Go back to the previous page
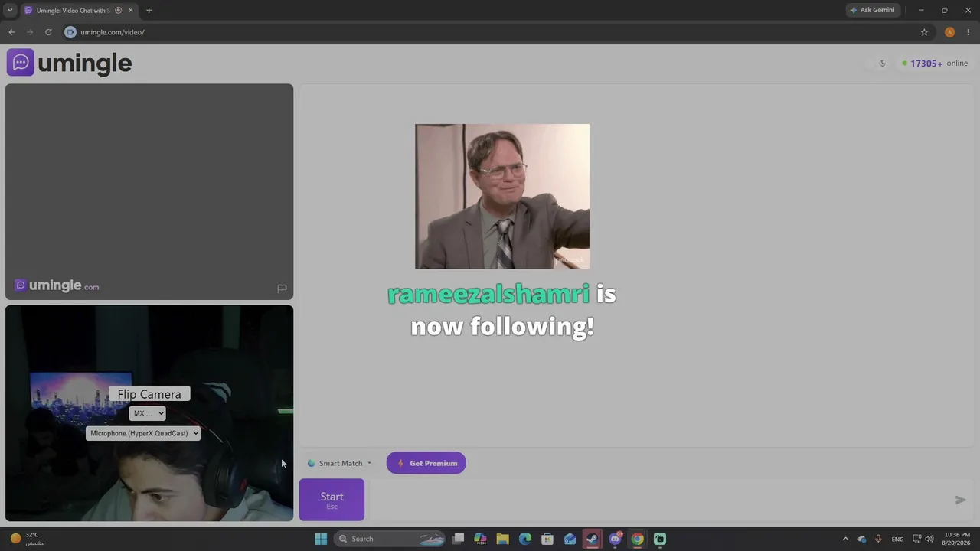The image size is (980, 551). [x=11, y=32]
